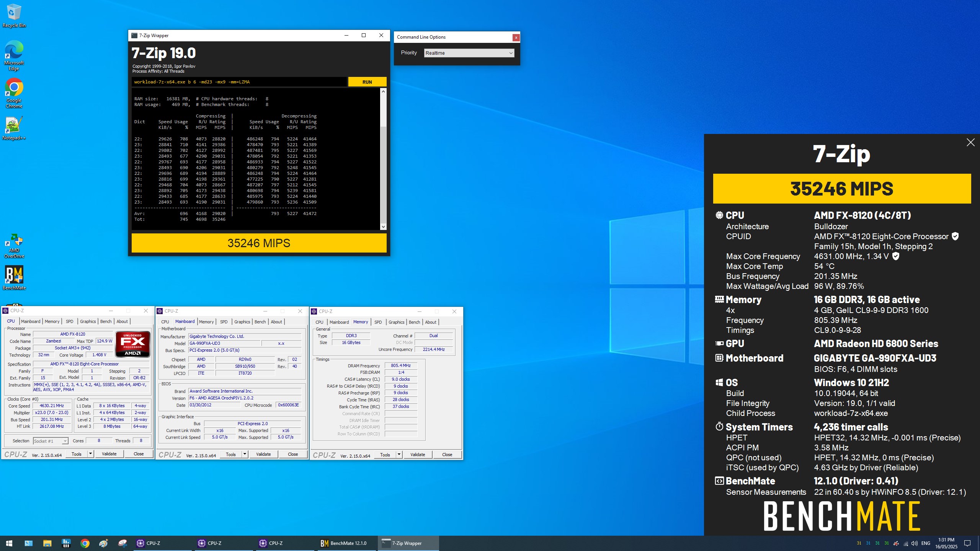Open Mainboard tab in the Processor CPU-Z window
The width and height of the screenshot is (980, 551).
pyautogui.click(x=31, y=321)
